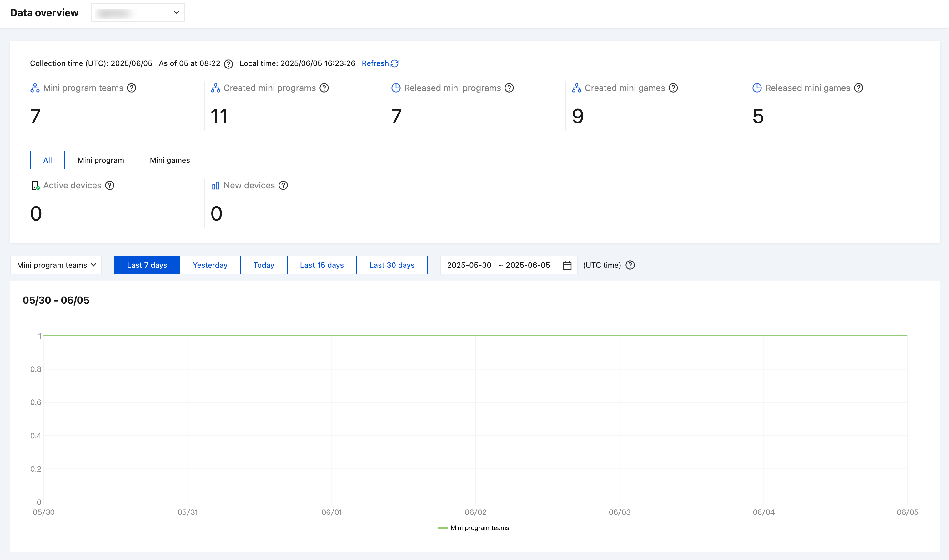Open the Data overview header dropdown
Image resolution: width=949 pixels, height=560 pixels.
pos(138,12)
